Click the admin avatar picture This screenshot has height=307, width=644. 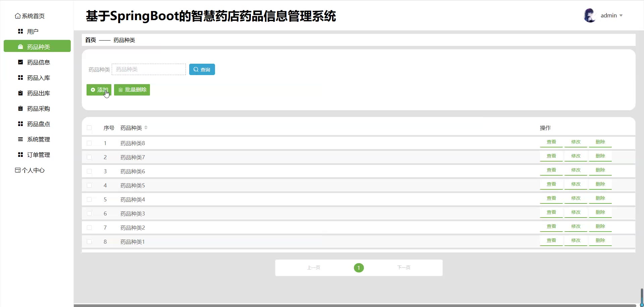590,16
